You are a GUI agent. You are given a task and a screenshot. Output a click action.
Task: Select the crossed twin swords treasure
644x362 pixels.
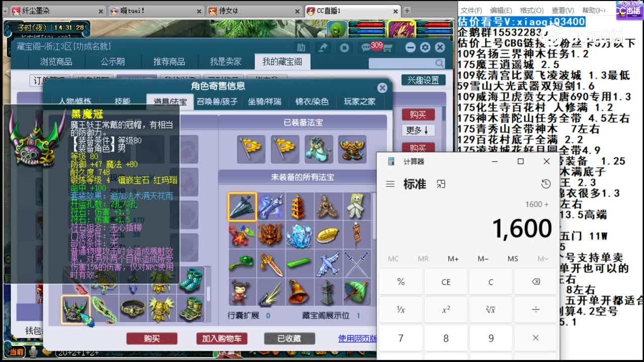(x=356, y=264)
